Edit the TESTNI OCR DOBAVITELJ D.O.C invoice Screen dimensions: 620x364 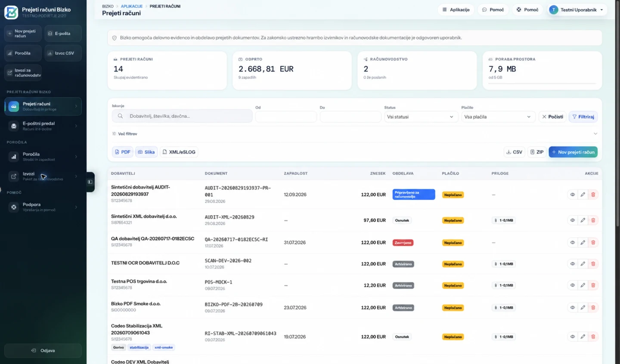[583, 264]
